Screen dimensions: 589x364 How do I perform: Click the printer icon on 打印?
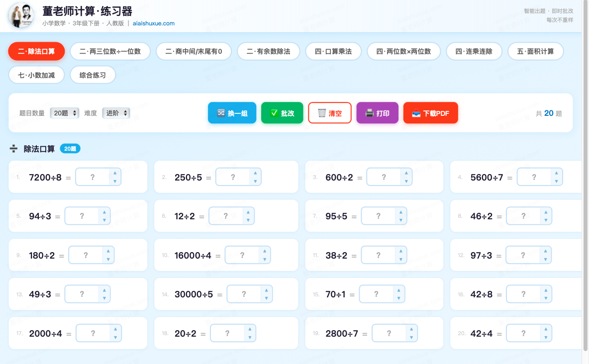click(x=370, y=113)
